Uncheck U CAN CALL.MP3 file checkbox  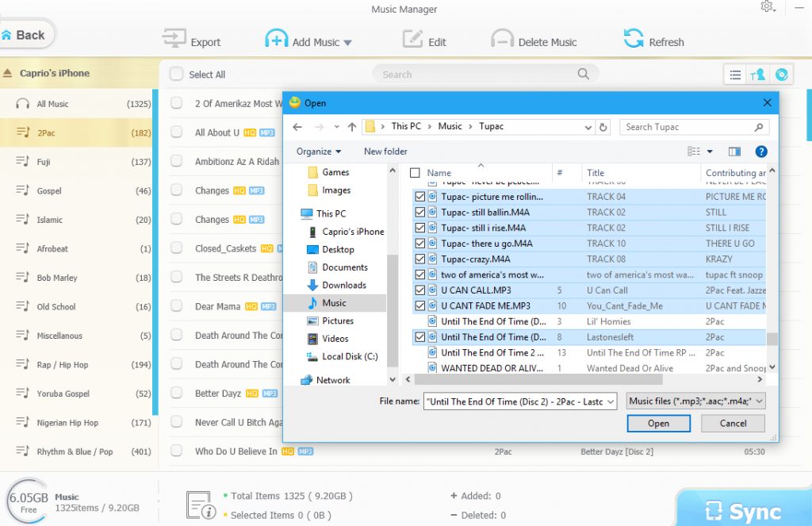[x=420, y=290]
